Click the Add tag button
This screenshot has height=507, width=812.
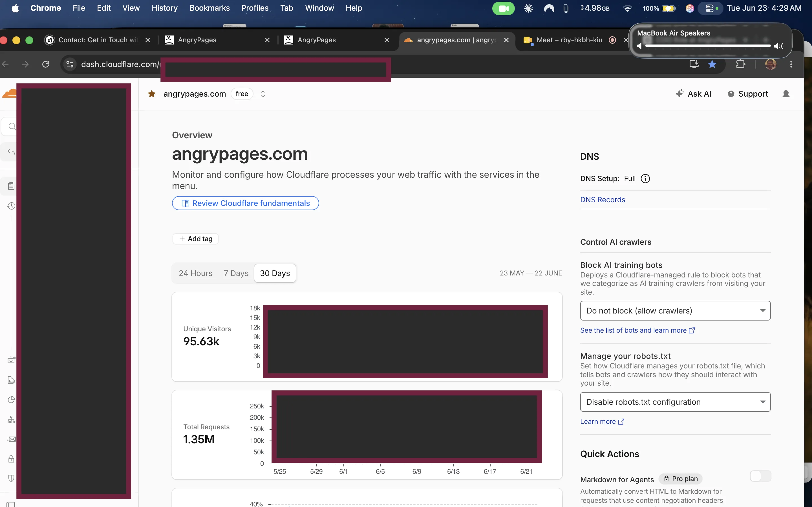[x=196, y=239]
